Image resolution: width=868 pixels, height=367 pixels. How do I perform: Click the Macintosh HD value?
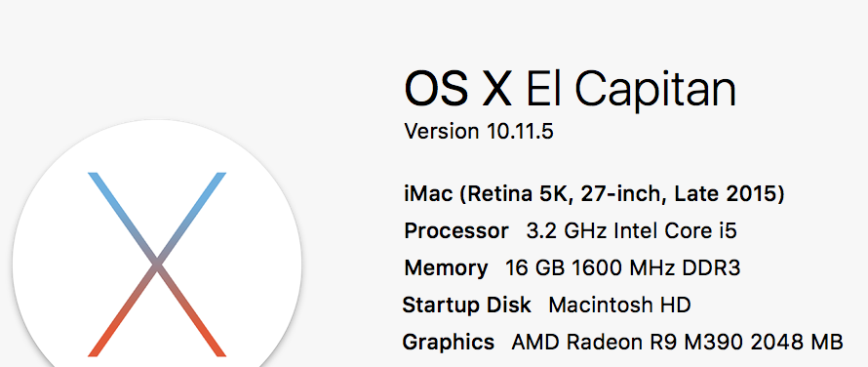pos(619,305)
